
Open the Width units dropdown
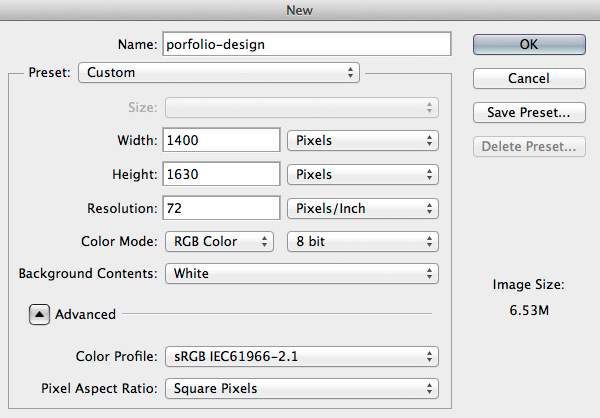(x=362, y=141)
